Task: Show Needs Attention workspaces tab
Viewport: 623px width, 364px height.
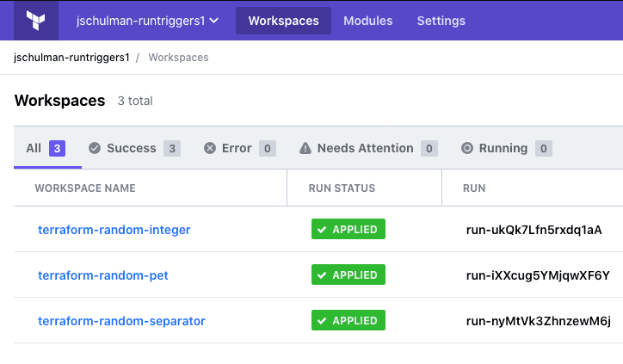Action: pos(367,148)
